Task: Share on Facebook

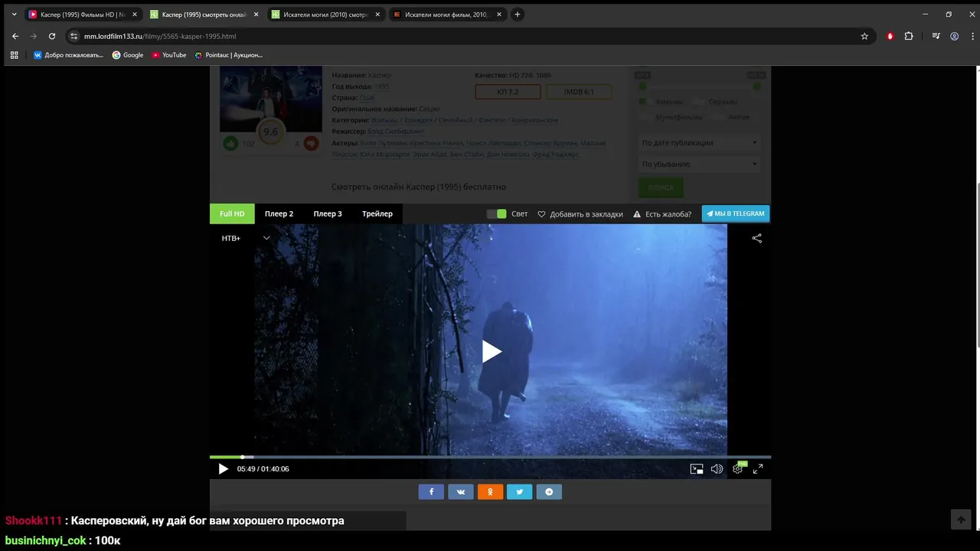Action: click(431, 492)
